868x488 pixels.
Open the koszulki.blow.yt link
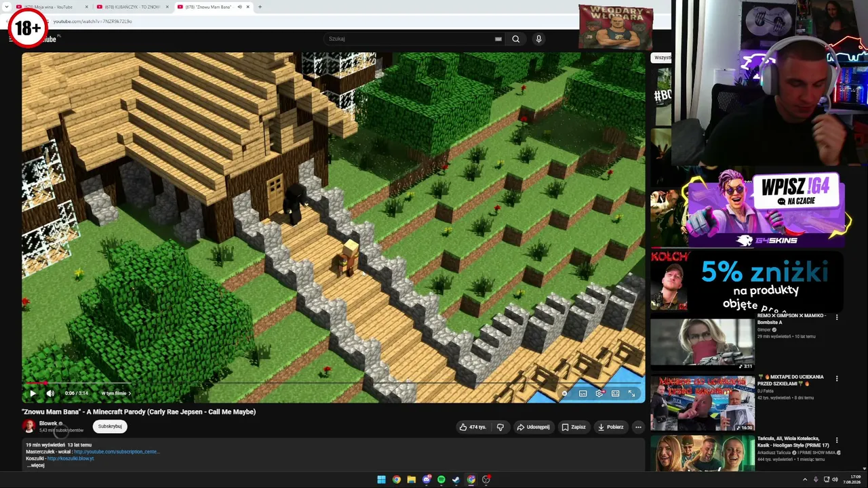click(71, 458)
